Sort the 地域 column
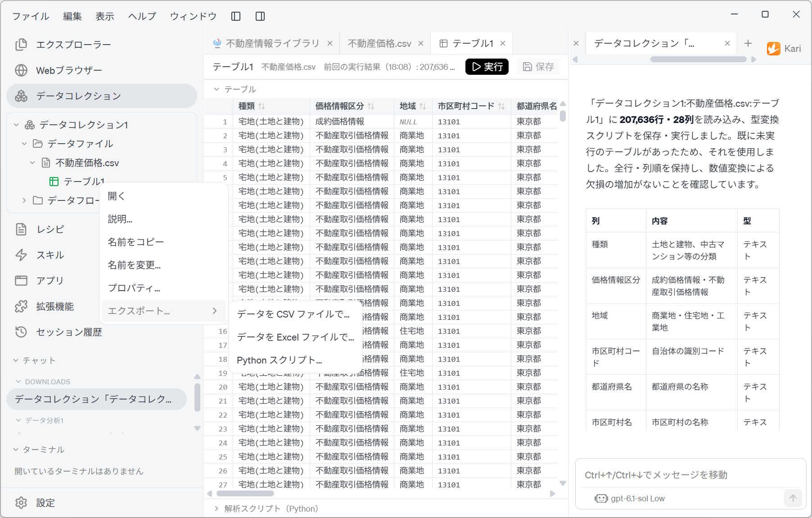Image resolution: width=812 pixels, height=518 pixels. tap(423, 106)
